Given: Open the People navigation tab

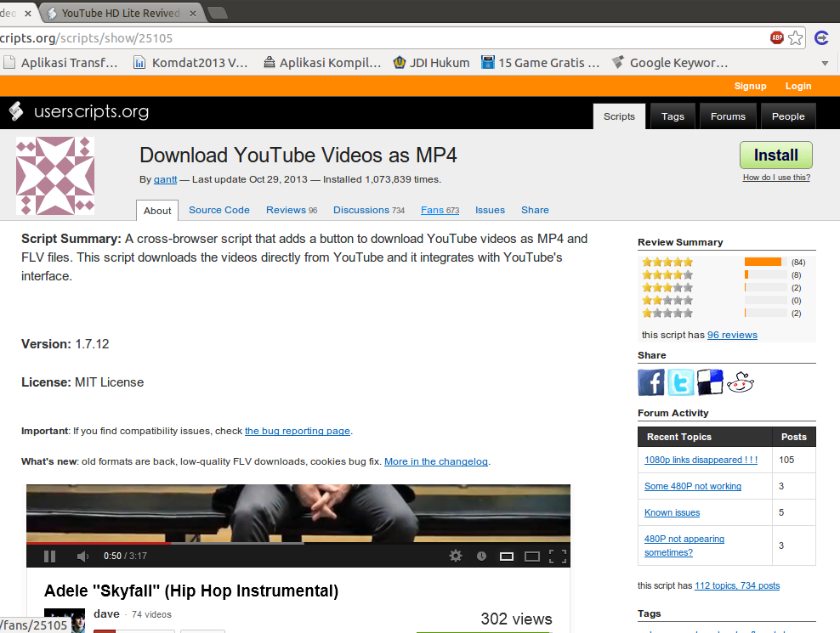Looking at the screenshot, I should click(x=788, y=116).
